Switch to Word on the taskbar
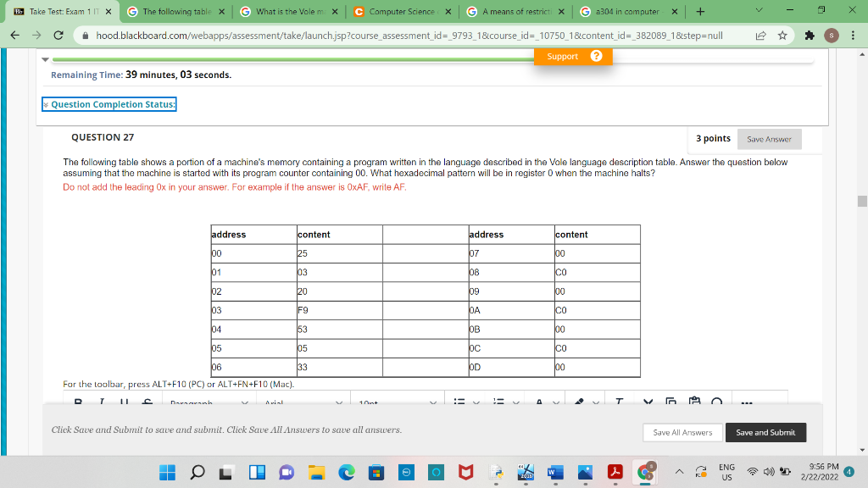The image size is (868, 488). [x=555, y=472]
